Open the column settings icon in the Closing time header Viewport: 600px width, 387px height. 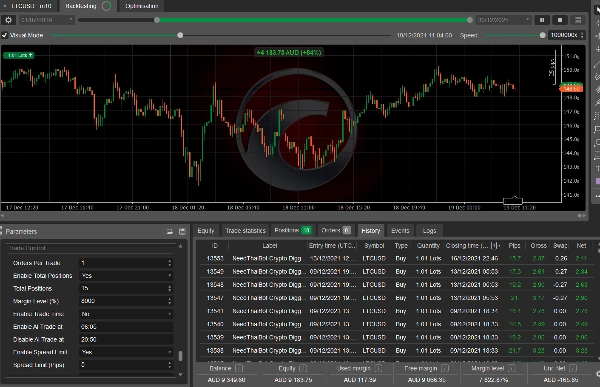[x=494, y=245]
